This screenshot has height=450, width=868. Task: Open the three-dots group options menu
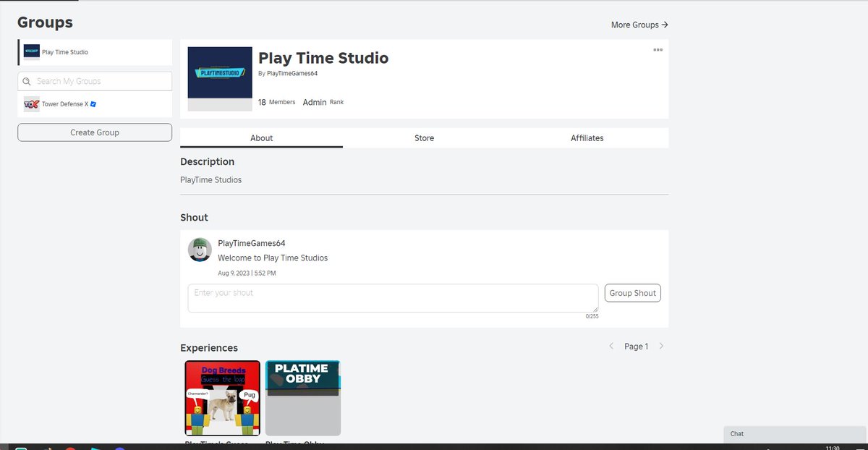[x=658, y=50]
